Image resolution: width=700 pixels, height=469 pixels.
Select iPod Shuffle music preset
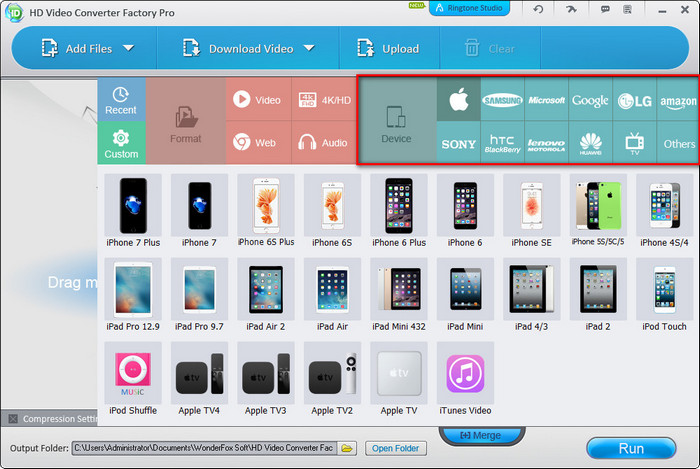133,379
